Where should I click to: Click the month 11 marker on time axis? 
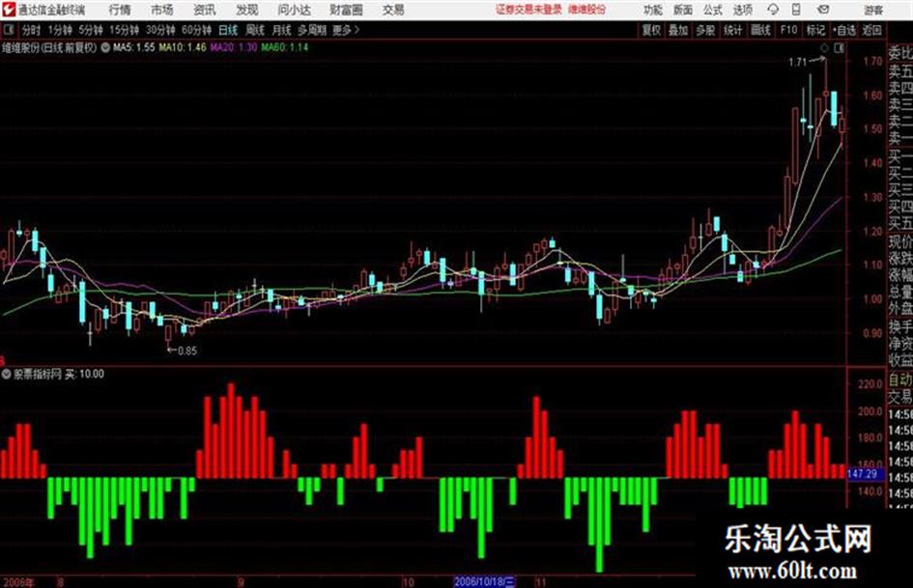[540, 581]
